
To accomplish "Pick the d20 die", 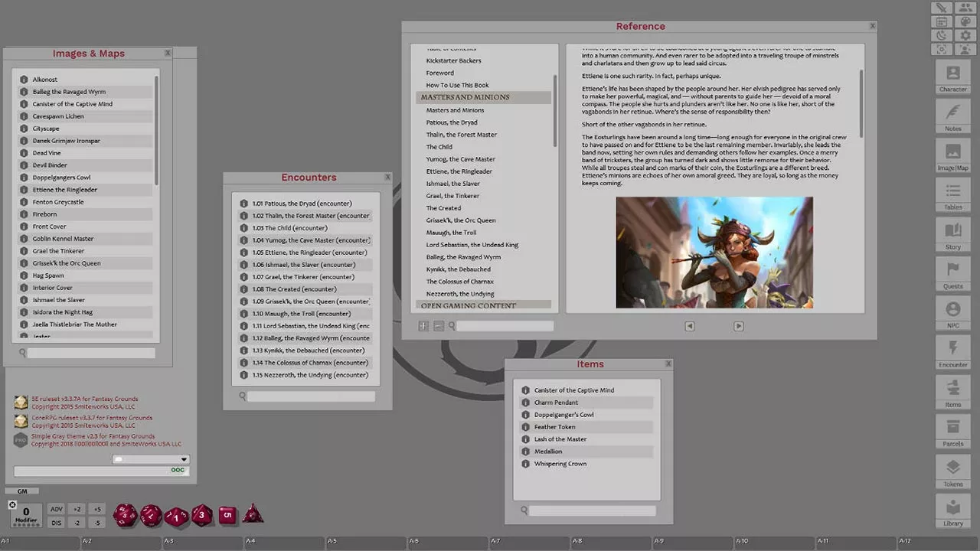I will coord(126,516).
